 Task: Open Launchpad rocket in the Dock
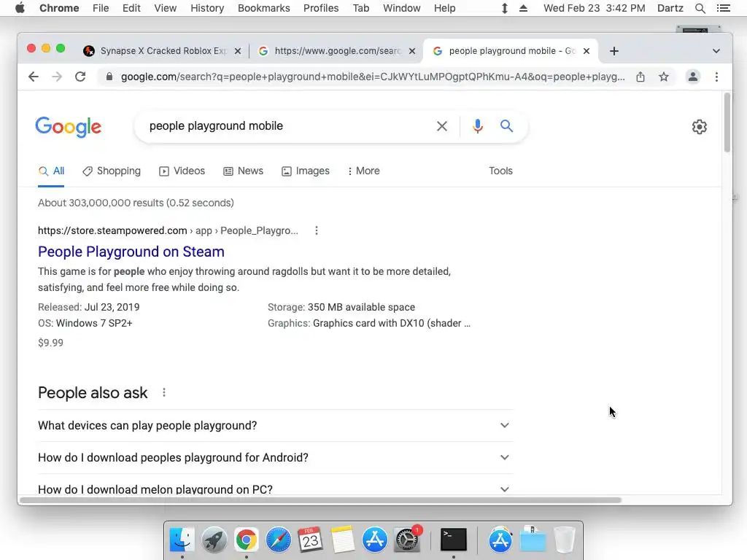coord(214,540)
